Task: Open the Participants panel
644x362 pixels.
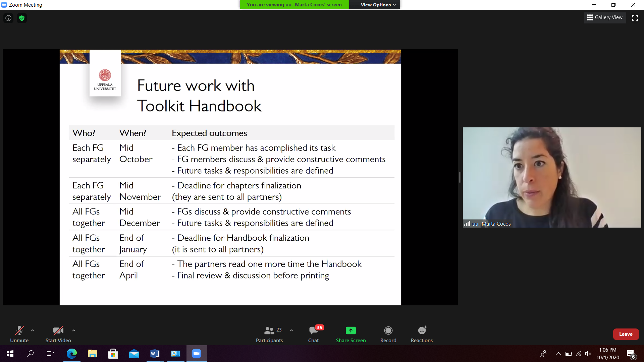Action: tap(269, 334)
